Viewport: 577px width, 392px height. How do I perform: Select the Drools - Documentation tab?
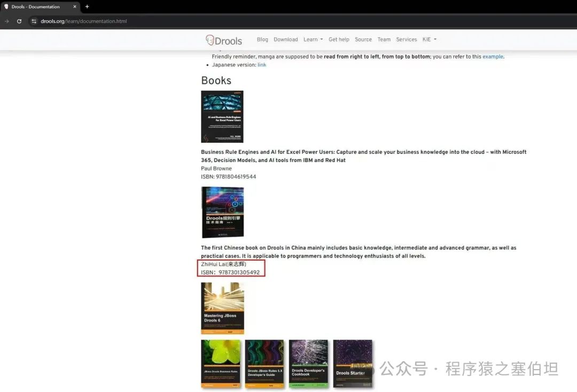click(40, 6)
